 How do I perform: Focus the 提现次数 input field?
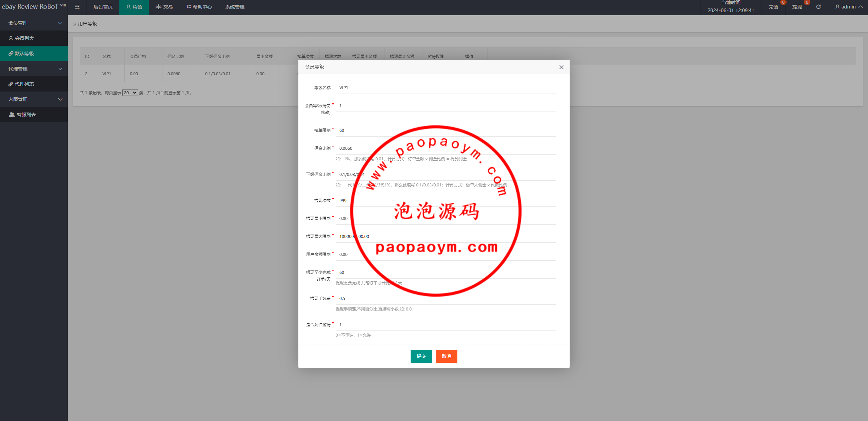click(446, 200)
